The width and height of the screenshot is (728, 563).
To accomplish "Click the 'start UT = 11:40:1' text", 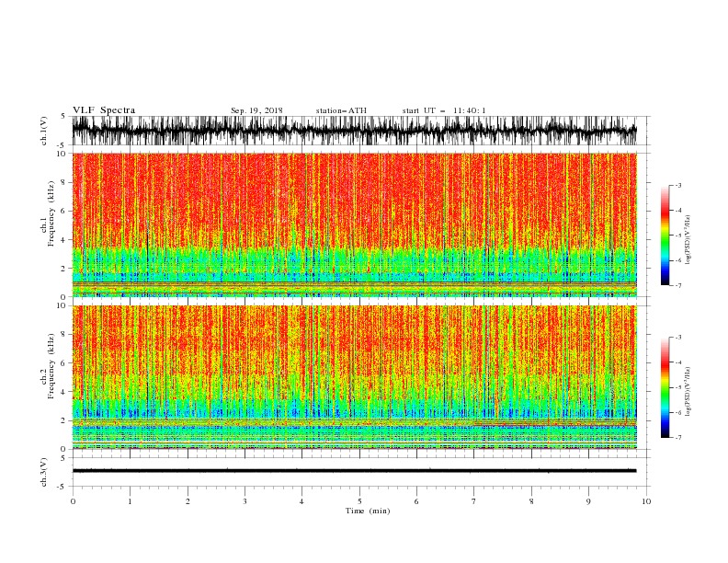I will click(x=444, y=110).
